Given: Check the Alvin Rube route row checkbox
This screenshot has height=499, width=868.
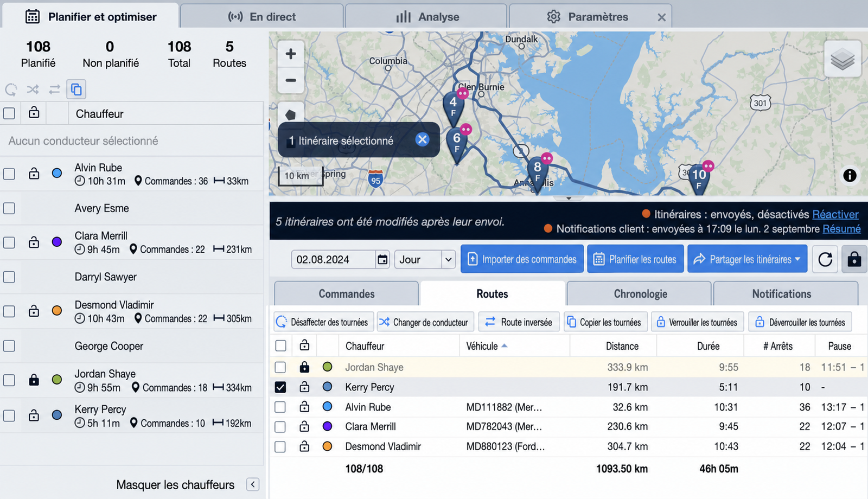Looking at the screenshot, I should [280, 407].
